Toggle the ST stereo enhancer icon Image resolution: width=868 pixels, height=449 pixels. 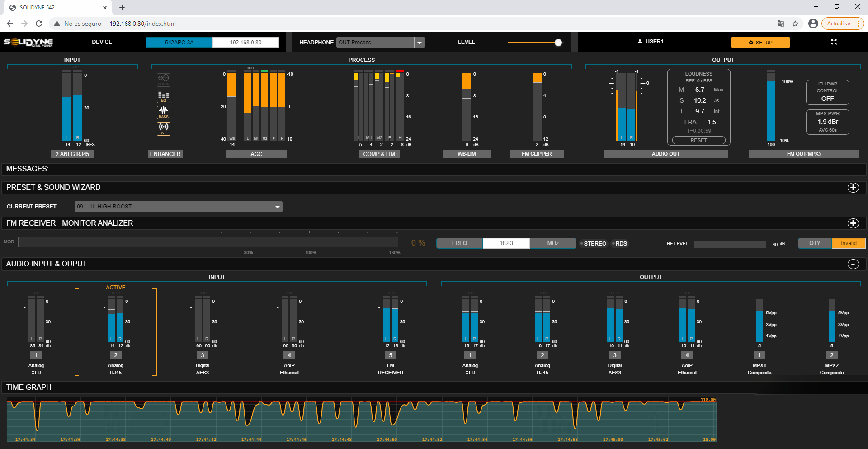[164, 128]
